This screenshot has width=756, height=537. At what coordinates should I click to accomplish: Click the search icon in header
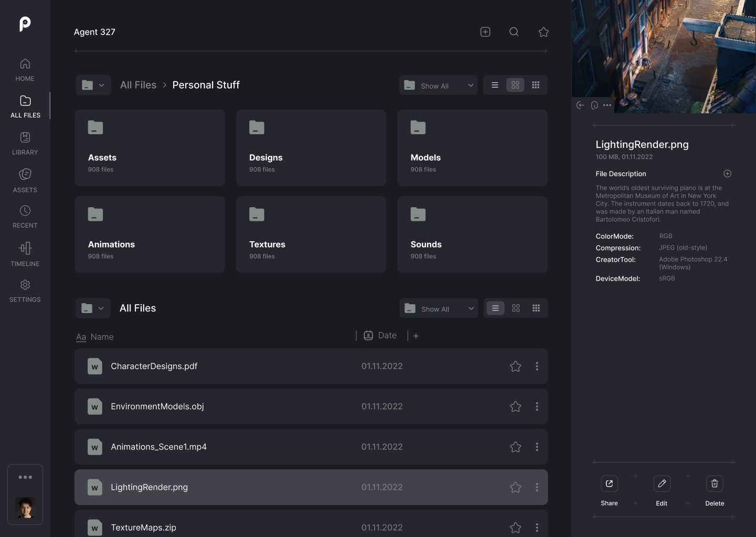point(514,32)
